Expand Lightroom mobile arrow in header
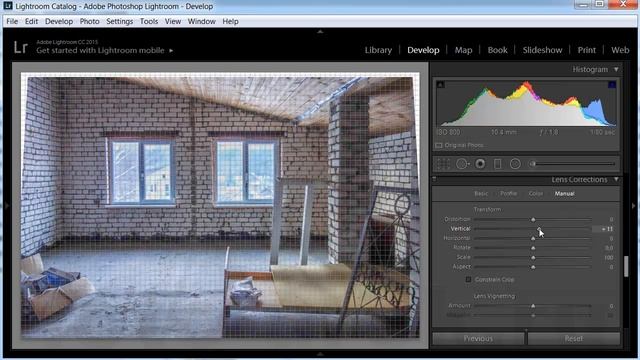Screen dimensions: 640x360 pos(171,51)
